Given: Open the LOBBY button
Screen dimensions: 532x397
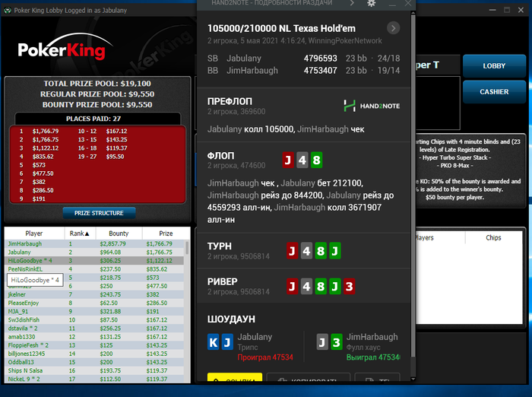Looking at the screenshot, I should tap(494, 66).
